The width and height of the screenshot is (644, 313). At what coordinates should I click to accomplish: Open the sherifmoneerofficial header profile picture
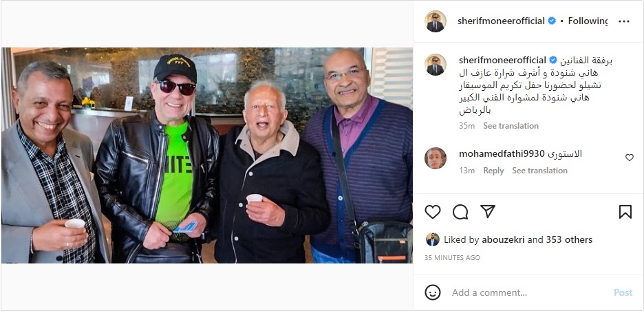coord(436,21)
